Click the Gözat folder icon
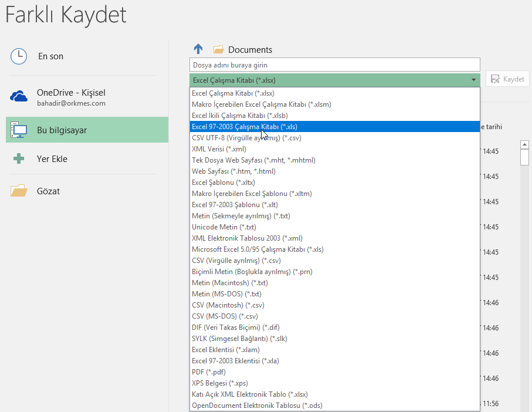This screenshot has height=412, width=532. pyautogui.click(x=19, y=191)
